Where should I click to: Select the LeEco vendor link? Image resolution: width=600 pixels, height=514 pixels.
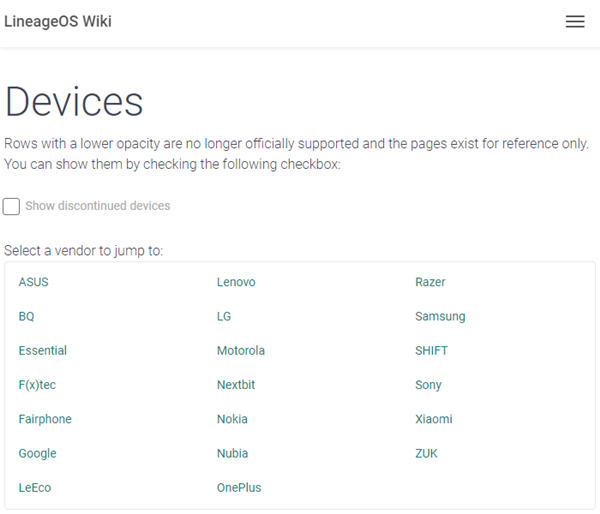pyautogui.click(x=35, y=488)
